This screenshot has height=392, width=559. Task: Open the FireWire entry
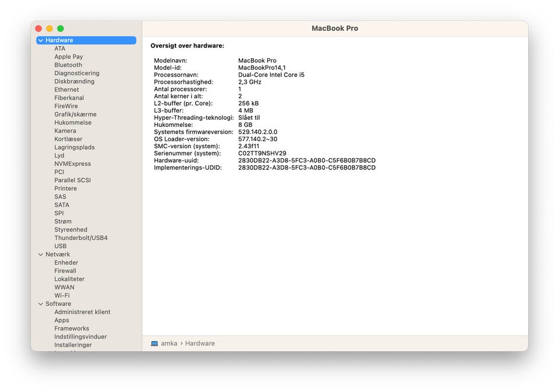click(x=66, y=106)
